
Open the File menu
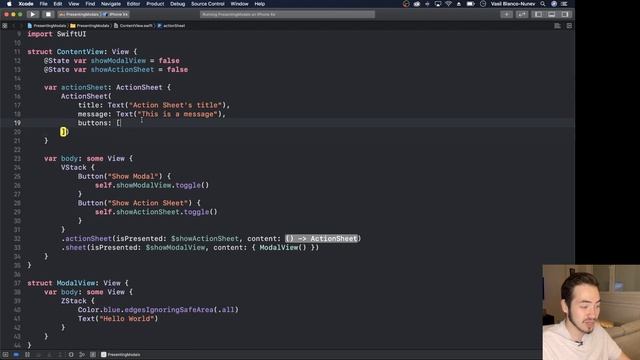coord(43,4)
